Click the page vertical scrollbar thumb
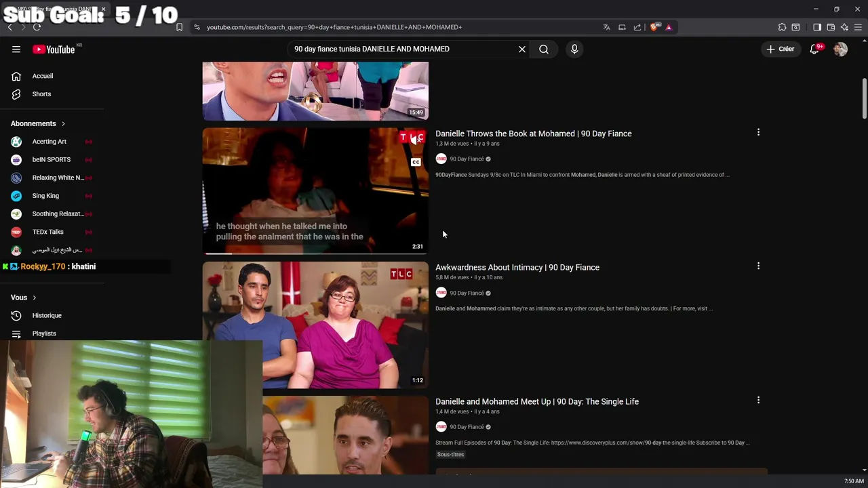This screenshot has height=488, width=868. [864, 98]
